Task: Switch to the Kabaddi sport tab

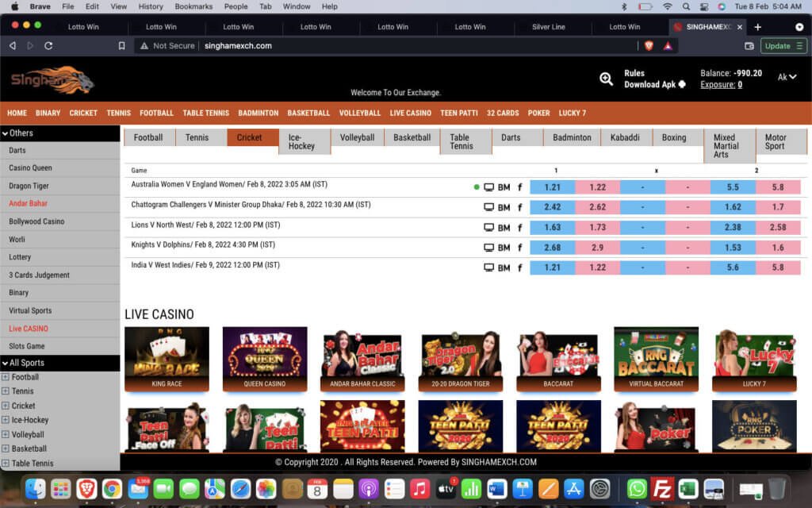Action: (626, 137)
